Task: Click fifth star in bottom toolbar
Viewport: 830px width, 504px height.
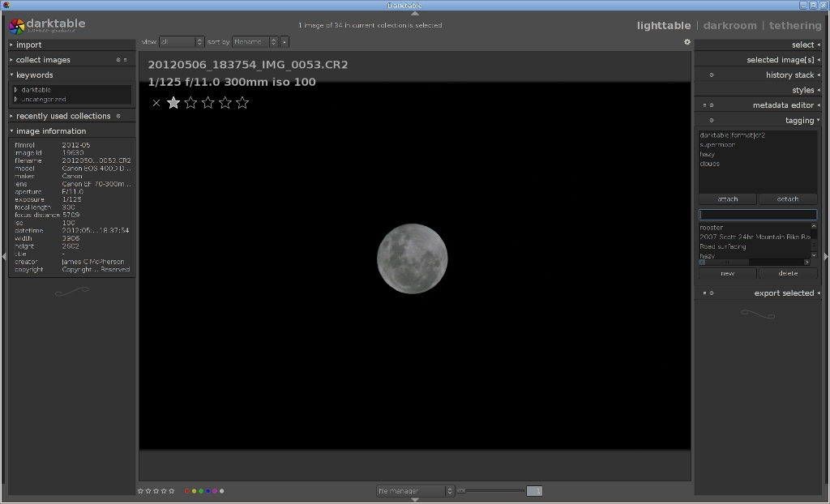Action: [172, 491]
